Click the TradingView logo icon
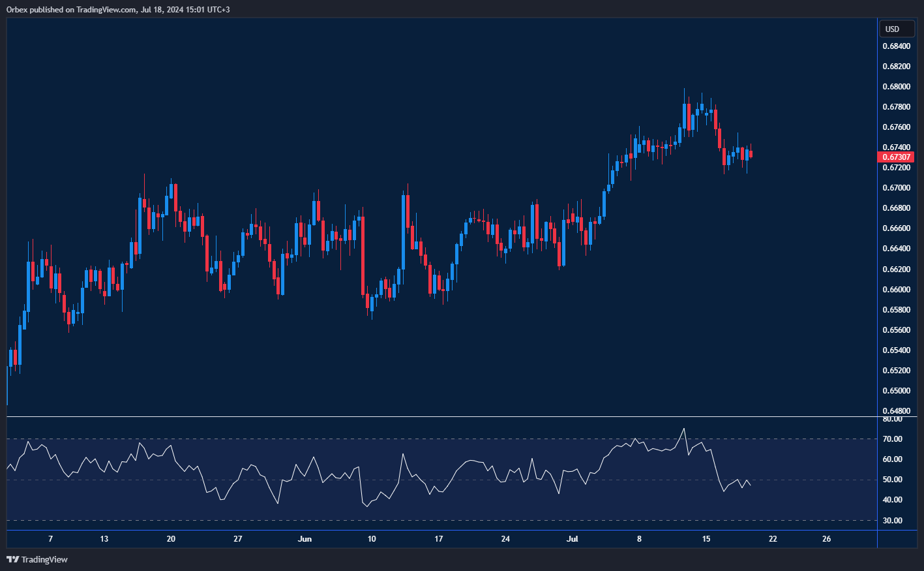This screenshot has height=571, width=924. click(x=11, y=559)
